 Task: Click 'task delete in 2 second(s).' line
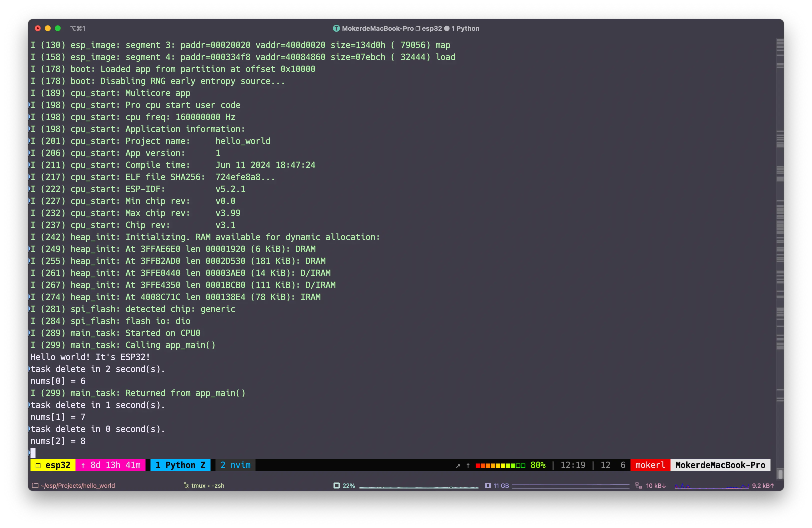pos(98,369)
